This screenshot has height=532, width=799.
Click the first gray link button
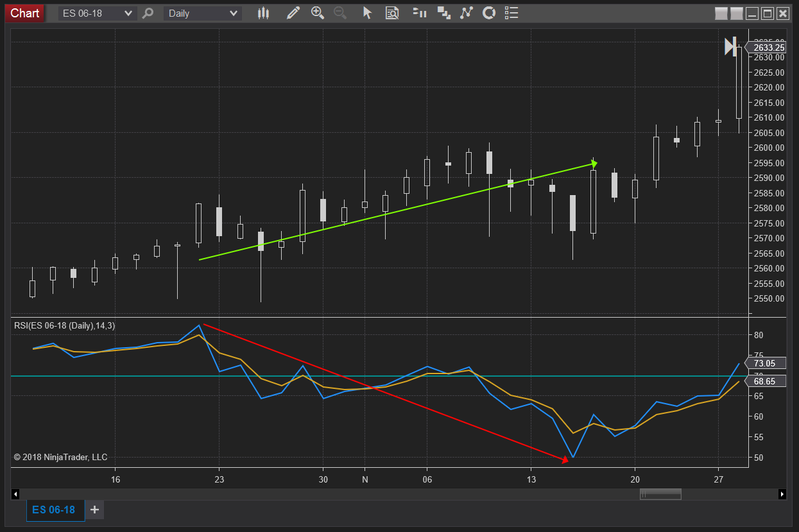point(721,13)
